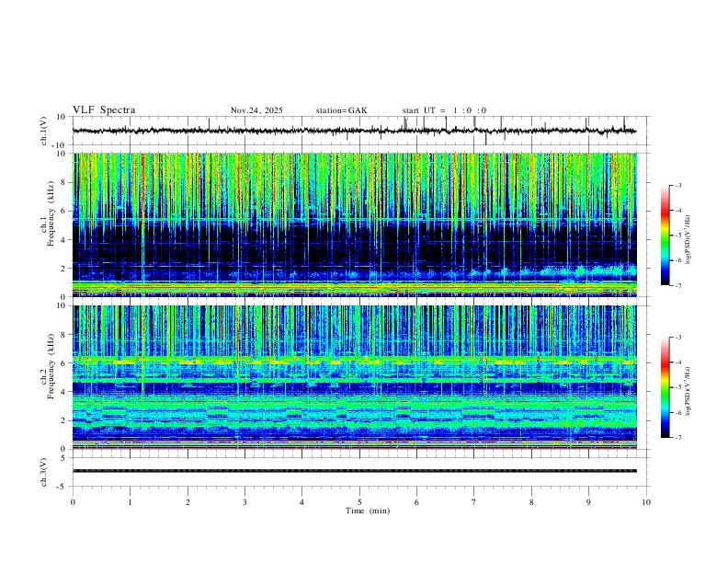
Task: Click the "station=GAK" label
Action: tap(342, 110)
